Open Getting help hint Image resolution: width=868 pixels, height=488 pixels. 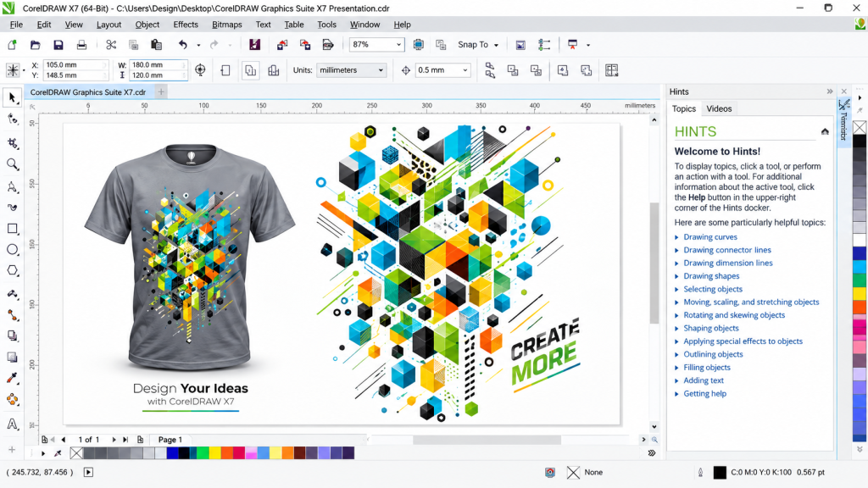704,393
